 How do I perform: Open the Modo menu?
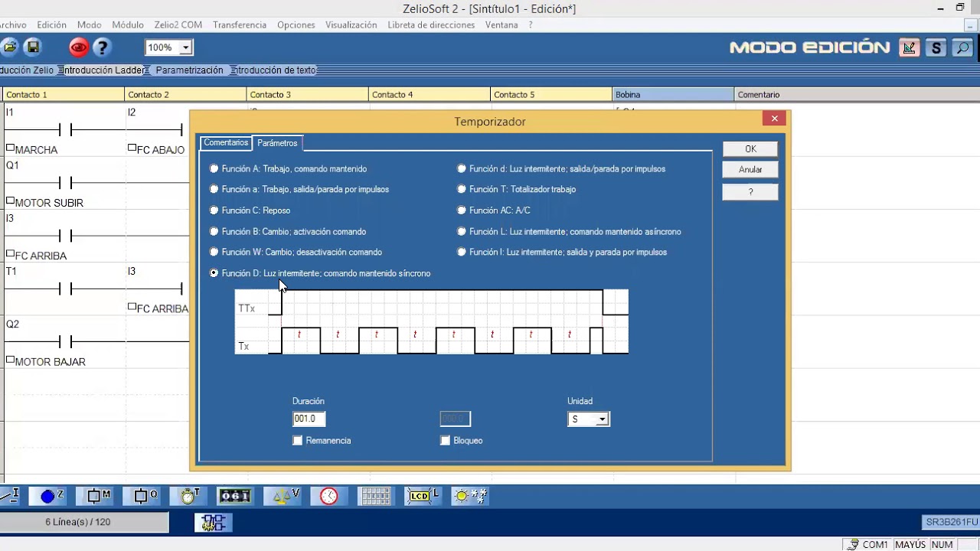point(89,24)
